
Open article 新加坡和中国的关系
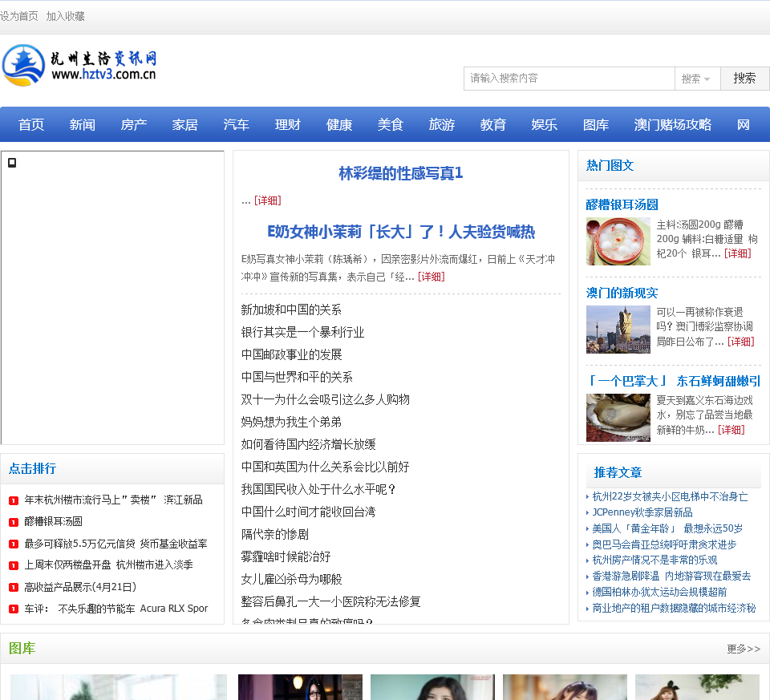click(291, 310)
